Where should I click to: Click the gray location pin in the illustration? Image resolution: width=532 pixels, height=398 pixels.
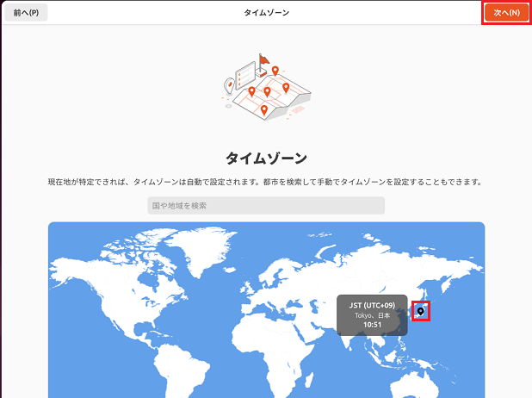pos(229,84)
